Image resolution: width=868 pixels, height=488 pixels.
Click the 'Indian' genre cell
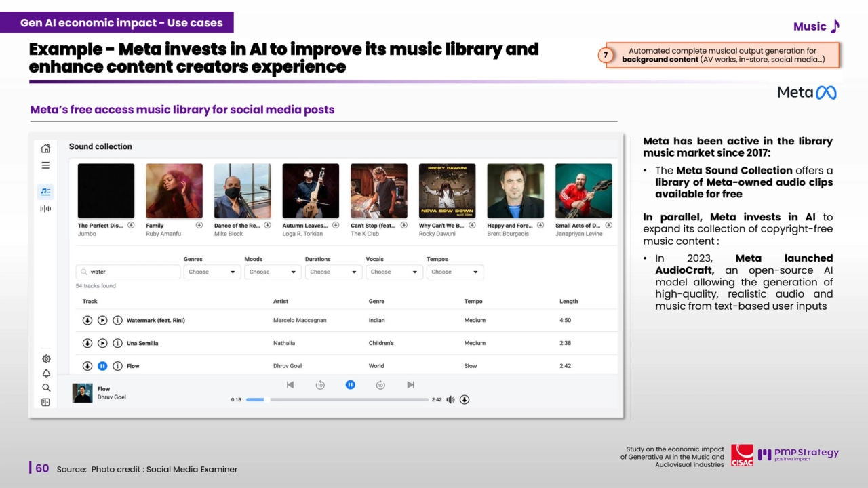[376, 320]
